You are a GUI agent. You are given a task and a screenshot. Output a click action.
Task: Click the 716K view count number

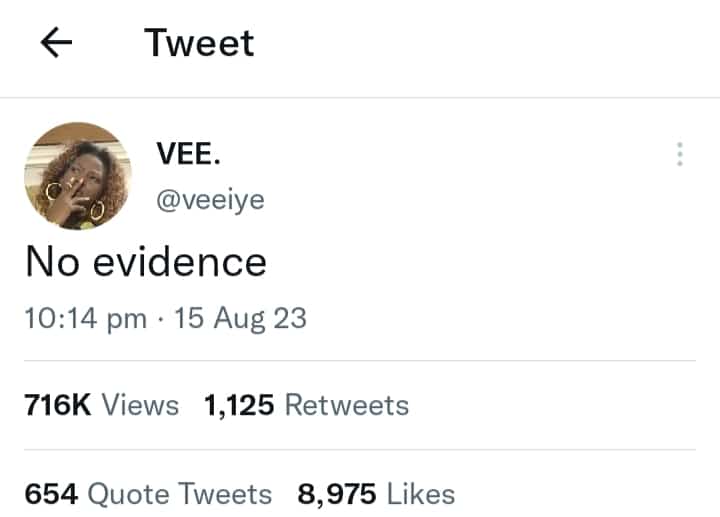(58, 405)
